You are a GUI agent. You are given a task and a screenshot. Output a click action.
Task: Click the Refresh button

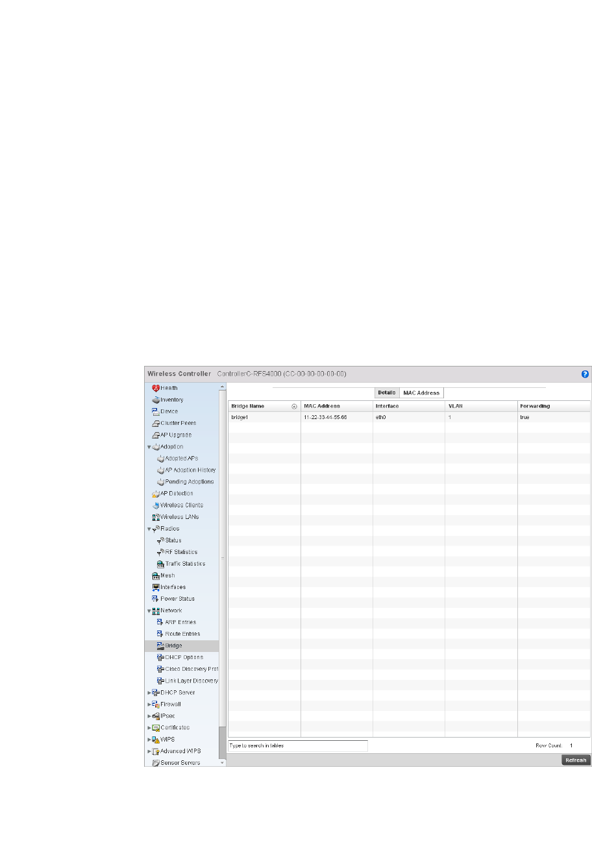tap(576, 760)
